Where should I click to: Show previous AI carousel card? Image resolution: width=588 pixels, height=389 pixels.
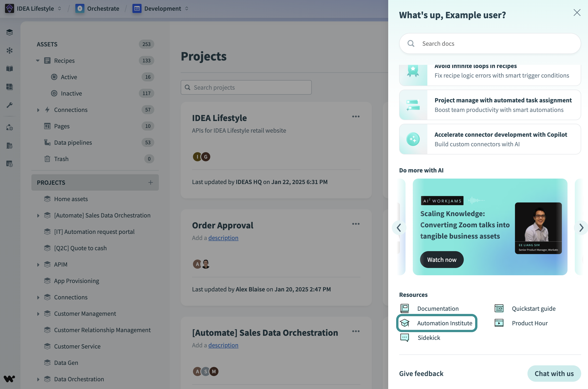pyautogui.click(x=399, y=227)
